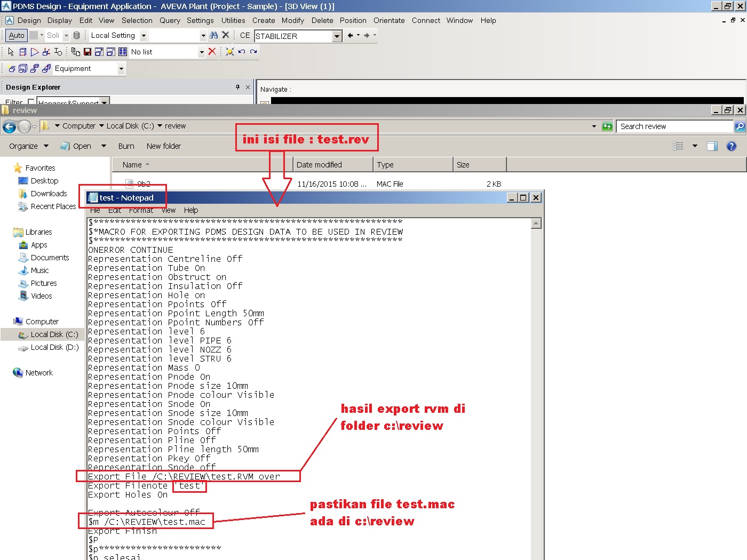The image size is (747, 560).
Task: Toggle the Auto button in PDMS toolbar
Action: point(17,35)
